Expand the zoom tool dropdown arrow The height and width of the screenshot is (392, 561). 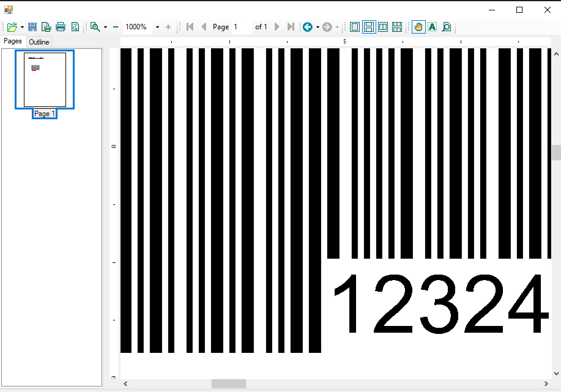pos(106,27)
